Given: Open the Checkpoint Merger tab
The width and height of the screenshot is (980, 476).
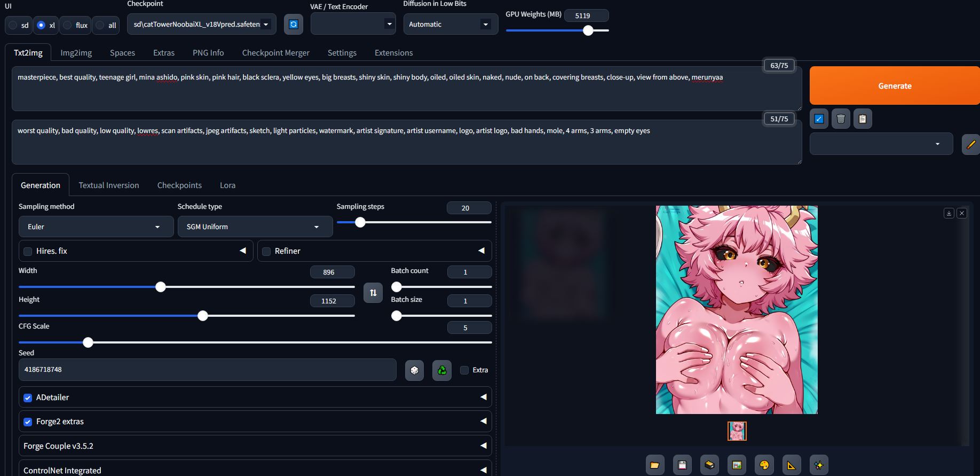Looking at the screenshot, I should (x=276, y=53).
